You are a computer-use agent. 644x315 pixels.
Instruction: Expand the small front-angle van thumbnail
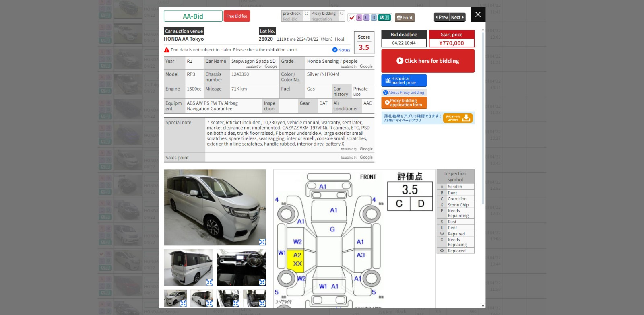tap(183, 303)
